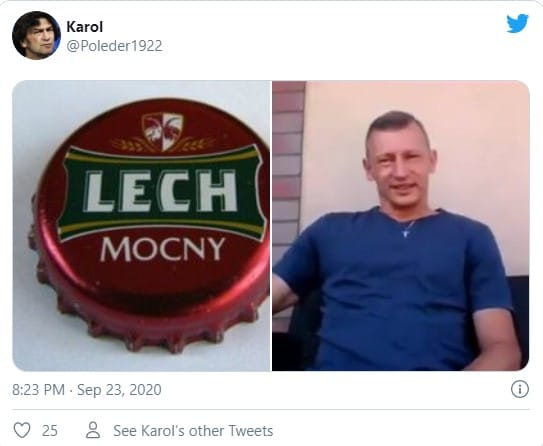Screen dimensions: 543x446
Task: Click the person silhouette icon
Action: (93, 430)
